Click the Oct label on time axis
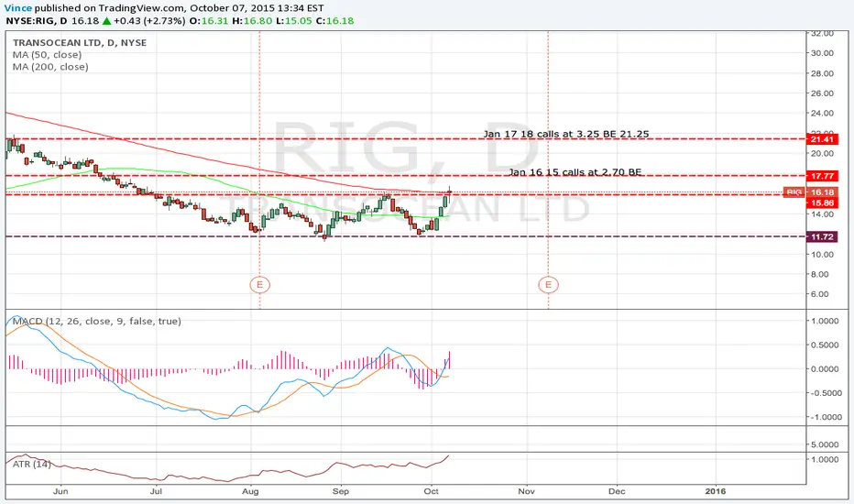This screenshot has width=854, height=504. tap(431, 491)
